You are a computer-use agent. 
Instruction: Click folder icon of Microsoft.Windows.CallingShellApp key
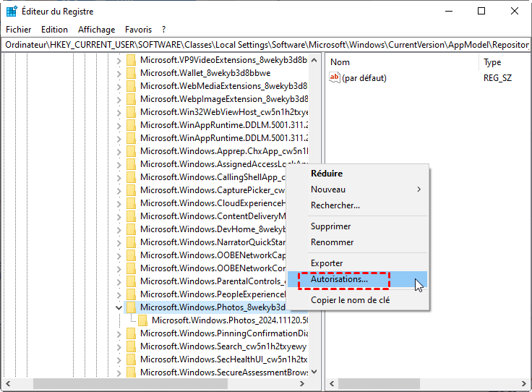click(131, 177)
